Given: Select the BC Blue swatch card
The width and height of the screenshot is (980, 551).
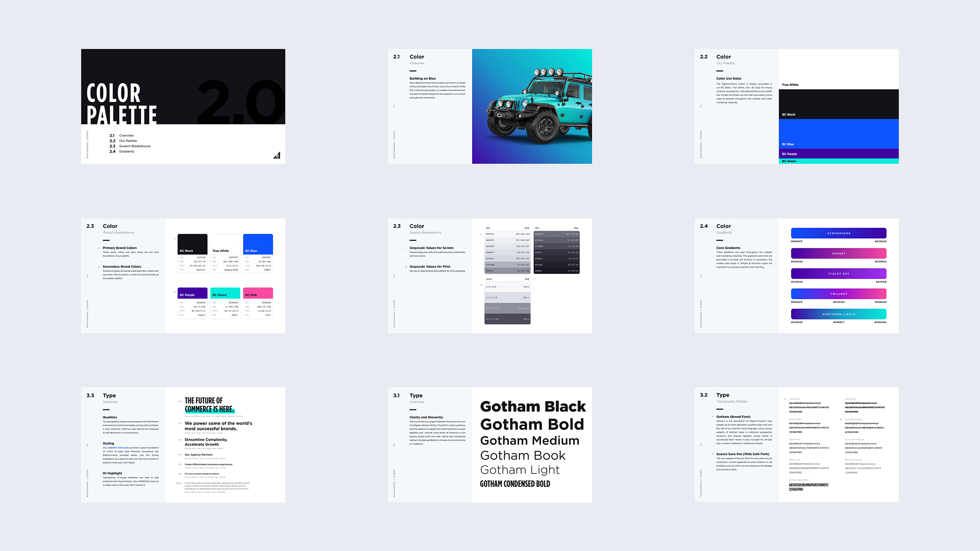Looking at the screenshot, I should pyautogui.click(x=258, y=253).
